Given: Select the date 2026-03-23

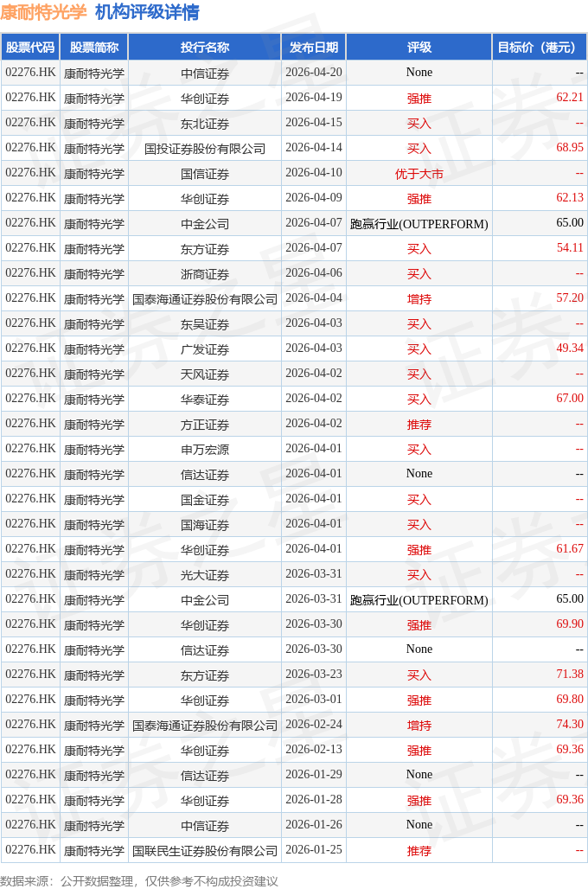Looking at the screenshot, I should click(x=314, y=675).
